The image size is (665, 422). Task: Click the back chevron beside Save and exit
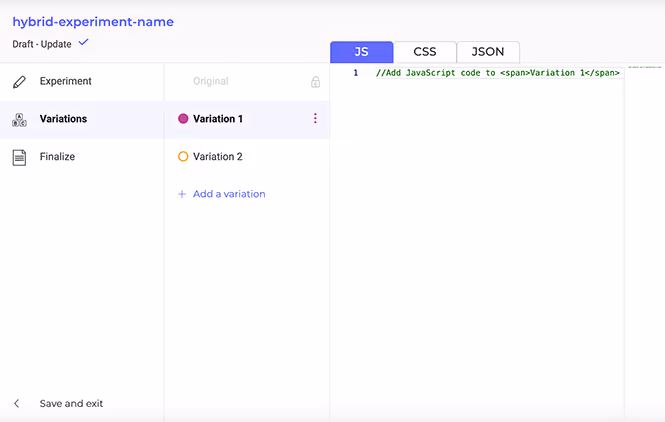17,403
